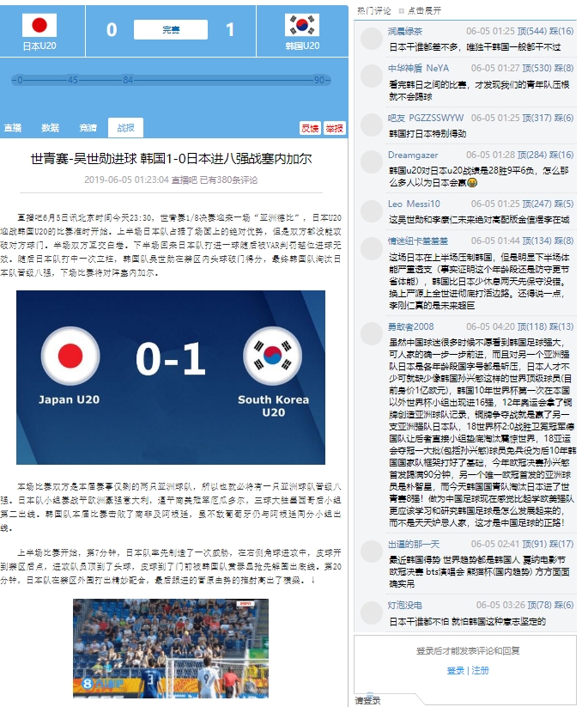Upvote 勇敢者2008's comment showing 顶(118)
588x707 pixels.
point(532,326)
